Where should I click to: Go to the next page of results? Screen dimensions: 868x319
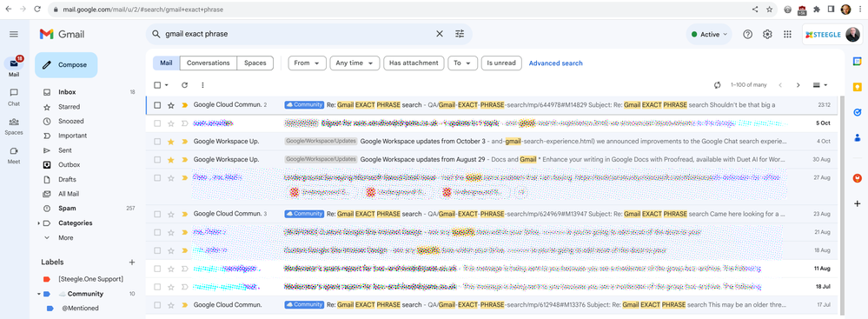click(x=798, y=85)
